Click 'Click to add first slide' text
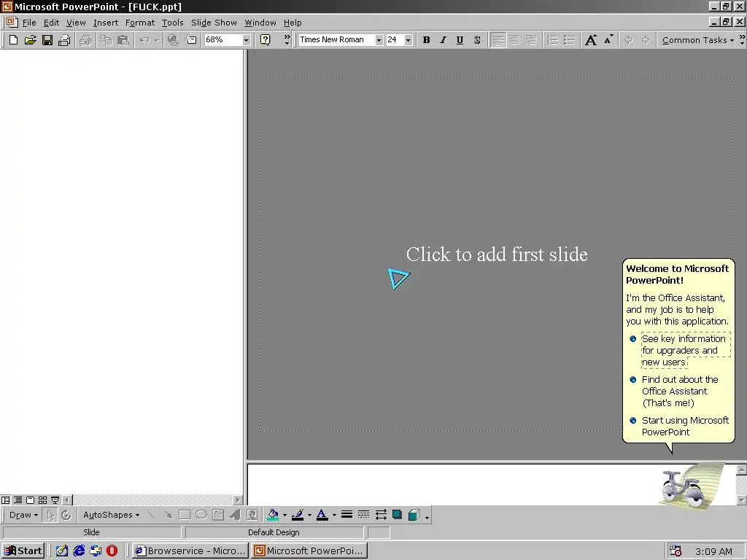Viewport: 747px width, 560px height. click(x=497, y=254)
